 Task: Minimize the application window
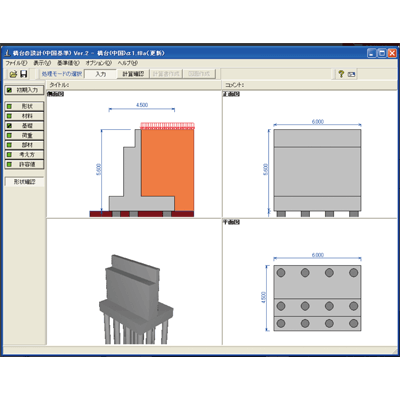[372, 53]
